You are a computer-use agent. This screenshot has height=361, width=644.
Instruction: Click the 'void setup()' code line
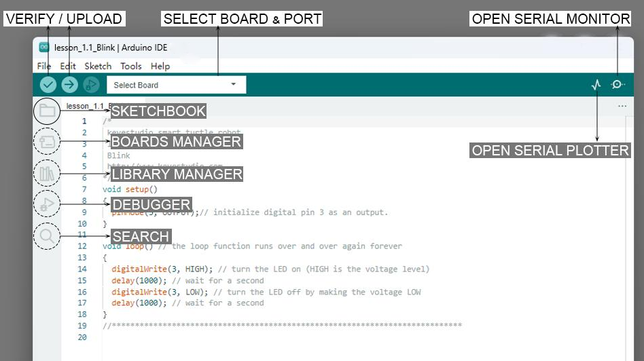[x=130, y=189]
